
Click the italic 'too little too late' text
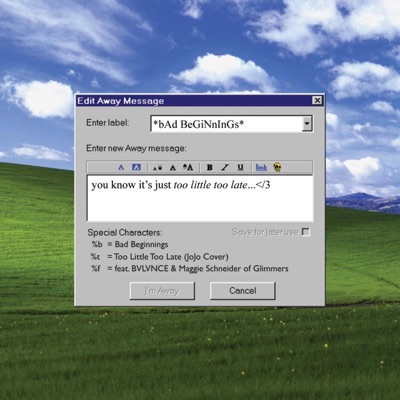click(x=210, y=185)
